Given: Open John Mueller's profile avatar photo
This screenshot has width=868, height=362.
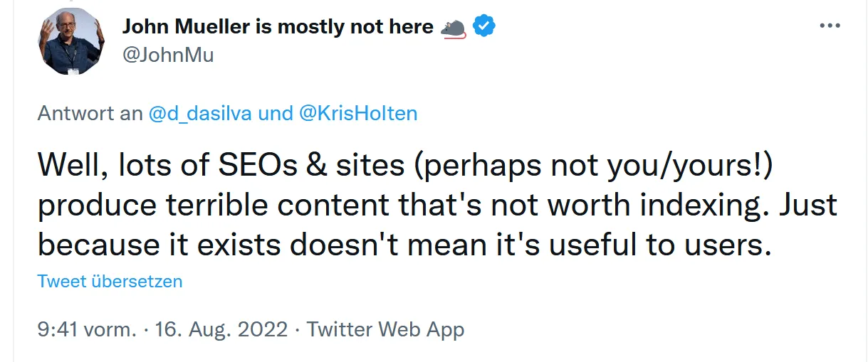Looking at the screenshot, I should (70, 42).
